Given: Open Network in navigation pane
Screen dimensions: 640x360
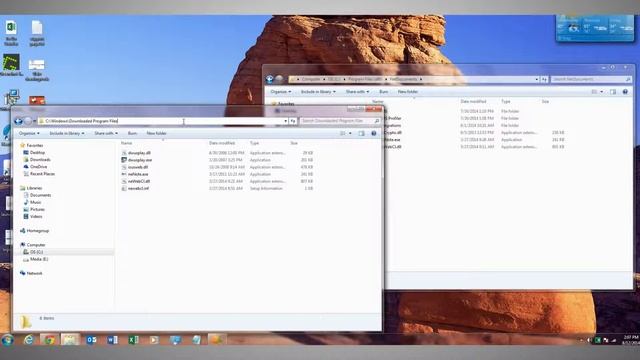Looking at the screenshot, I should coord(34,273).
